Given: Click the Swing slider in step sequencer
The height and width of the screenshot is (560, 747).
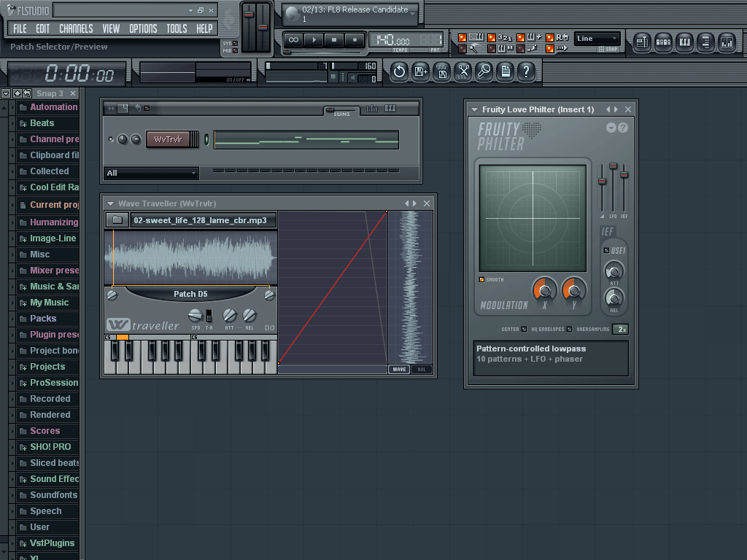Looking at the screenshot, I should (341, 110).
